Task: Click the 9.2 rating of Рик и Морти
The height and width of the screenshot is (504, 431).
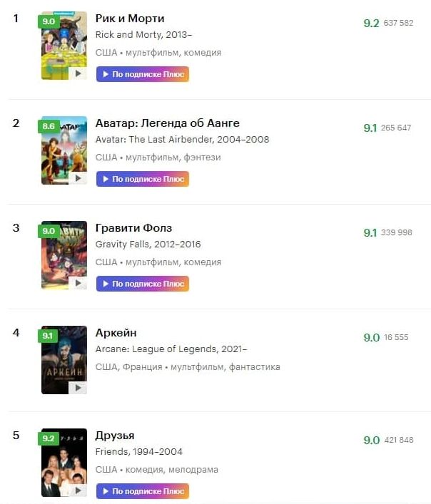Action: tap(372, 23)
